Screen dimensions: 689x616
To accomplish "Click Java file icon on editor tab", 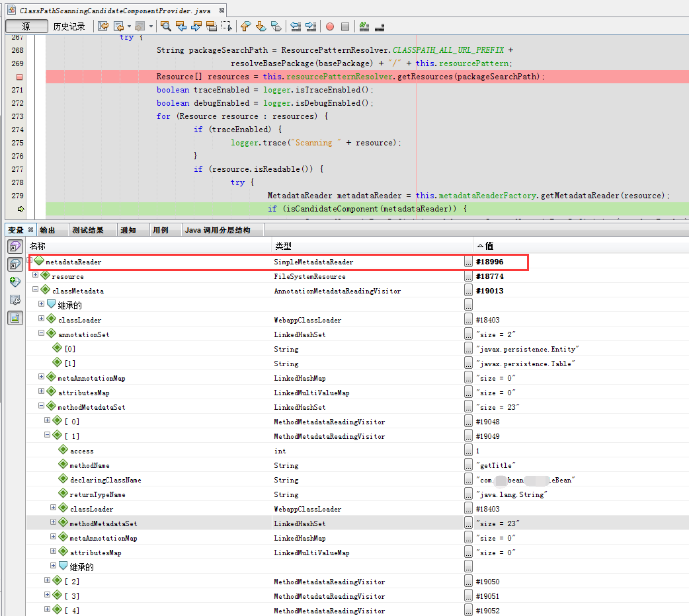I will 11,10.
